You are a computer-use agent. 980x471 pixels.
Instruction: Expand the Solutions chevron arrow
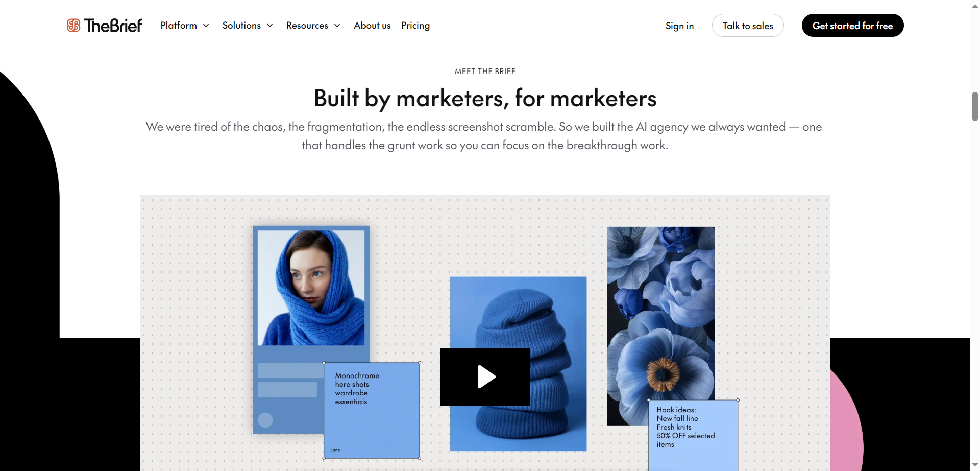click(270, 26)
